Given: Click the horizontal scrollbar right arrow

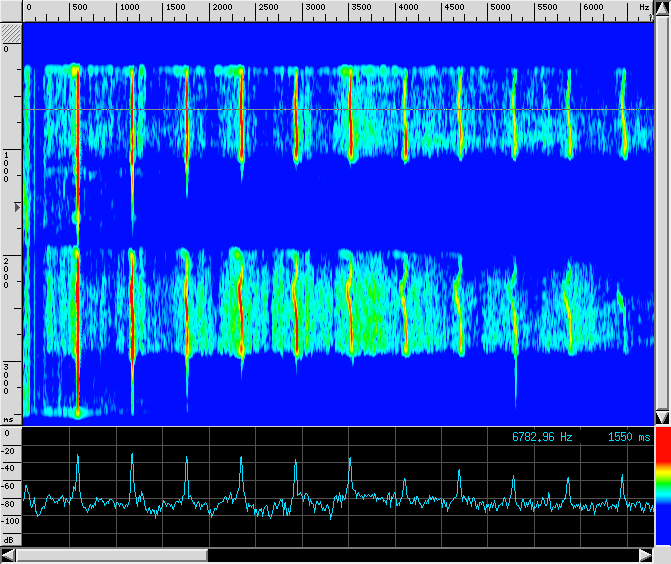Looking at the screenshot, I should tap(646, 554).
